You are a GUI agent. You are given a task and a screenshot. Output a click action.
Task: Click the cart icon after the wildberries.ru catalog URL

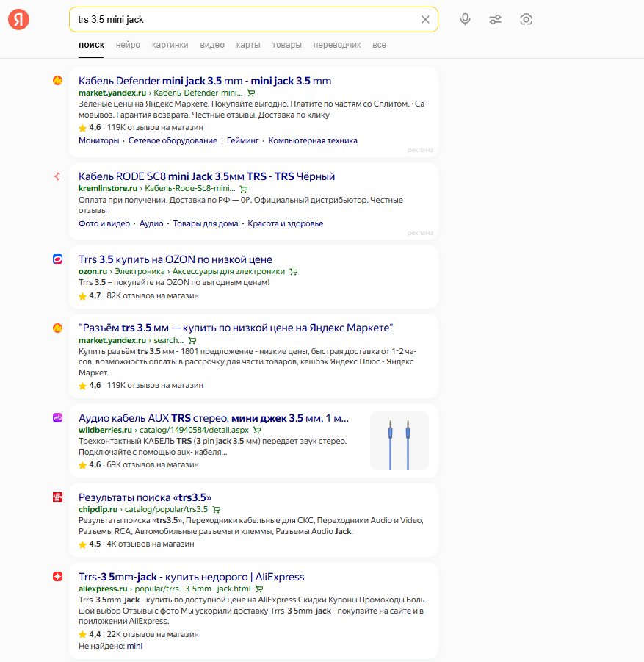click(x=256, y=431)
